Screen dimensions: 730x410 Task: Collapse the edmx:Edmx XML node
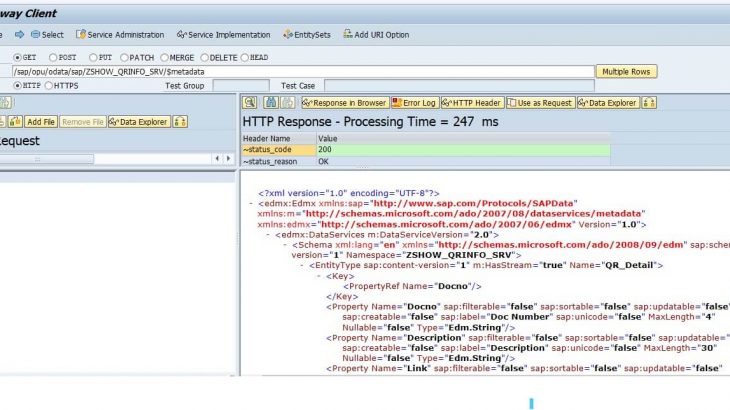tap(251, 203)
